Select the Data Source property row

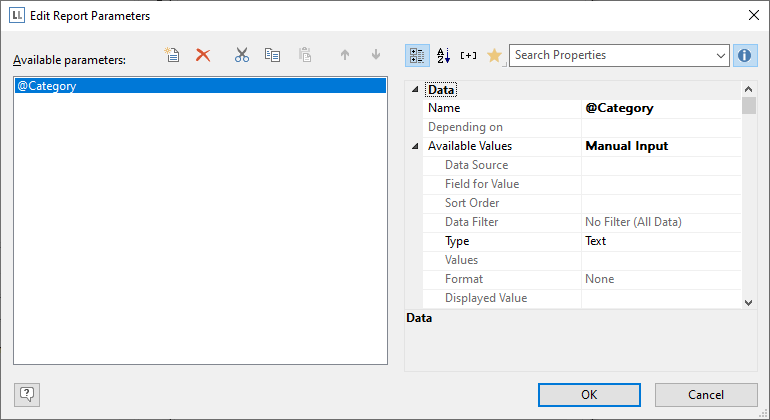[582, 165]
